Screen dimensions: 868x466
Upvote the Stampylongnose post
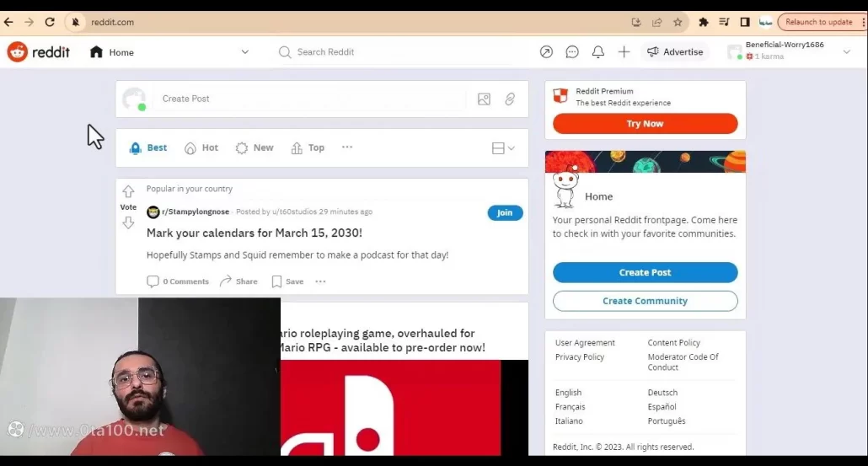click(x=128, y=191)
